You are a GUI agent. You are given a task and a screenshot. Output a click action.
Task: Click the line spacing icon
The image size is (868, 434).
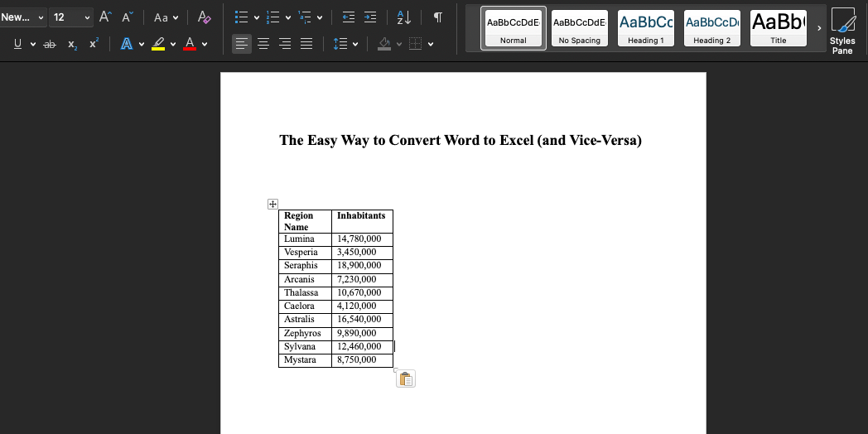(340, 44)
